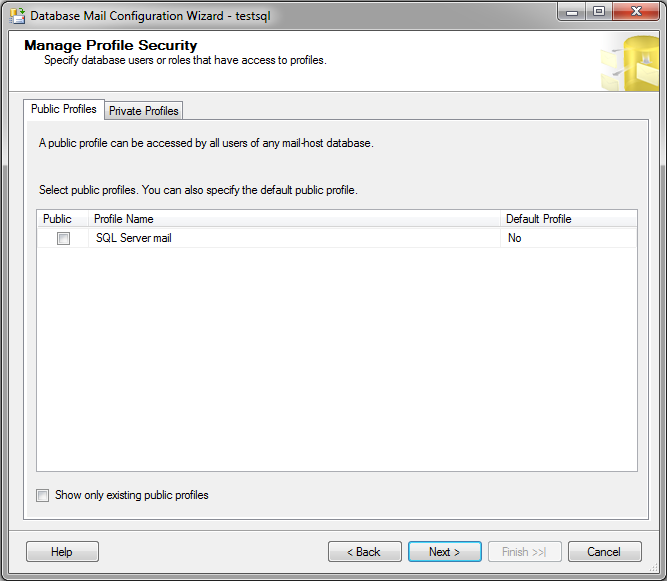Open Help for this wizard page
This screenshot has height=581, width=667.
62,552
